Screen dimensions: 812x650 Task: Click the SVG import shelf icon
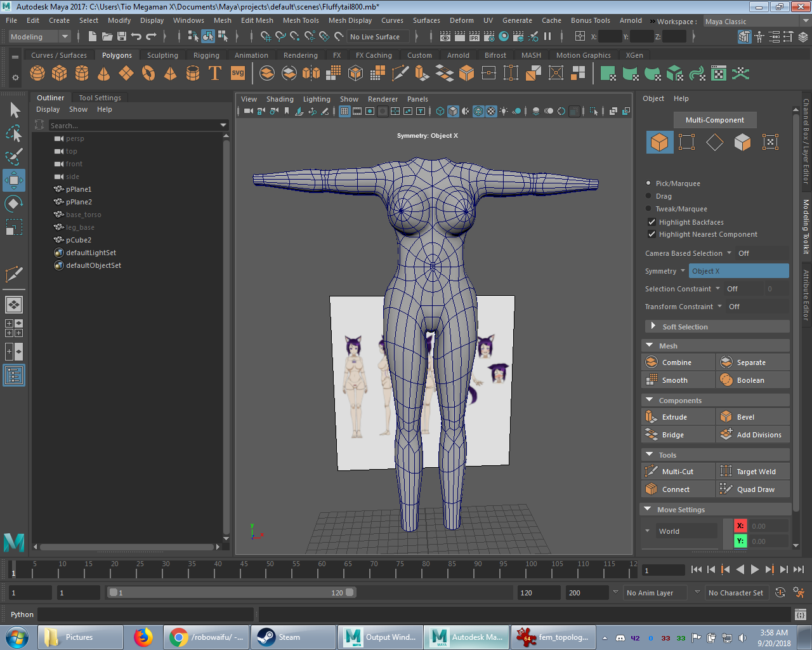point(238,74)
